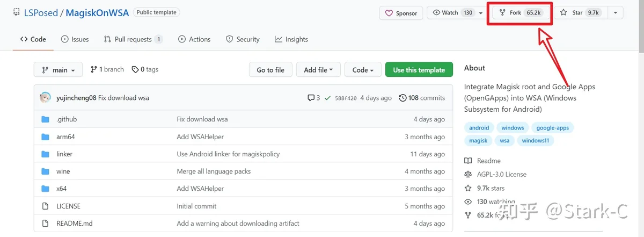Open the Insights tab

coord(291,39)
